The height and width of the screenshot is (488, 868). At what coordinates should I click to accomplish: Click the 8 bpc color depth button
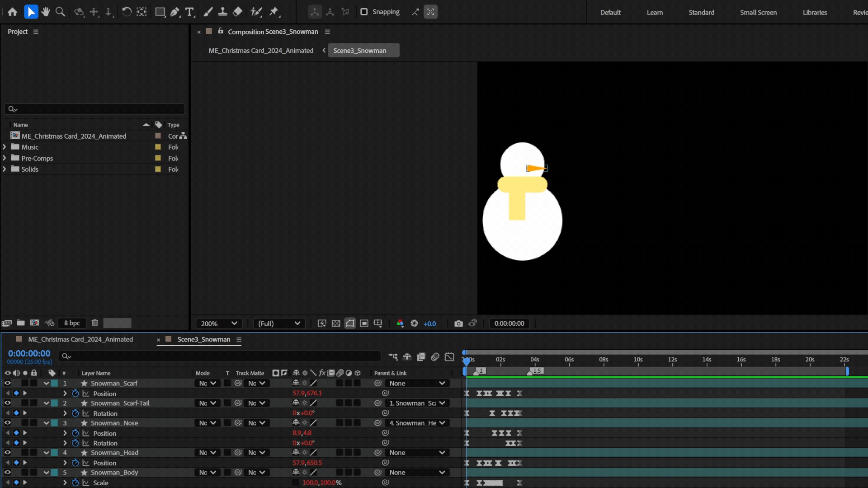pyautogui.click(x=72, y=323)
